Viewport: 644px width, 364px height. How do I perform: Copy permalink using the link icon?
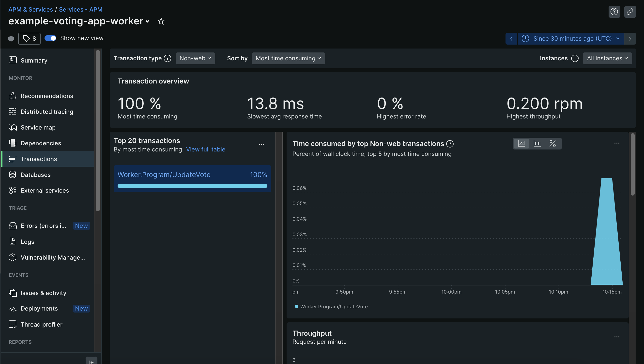click(630, 12)
